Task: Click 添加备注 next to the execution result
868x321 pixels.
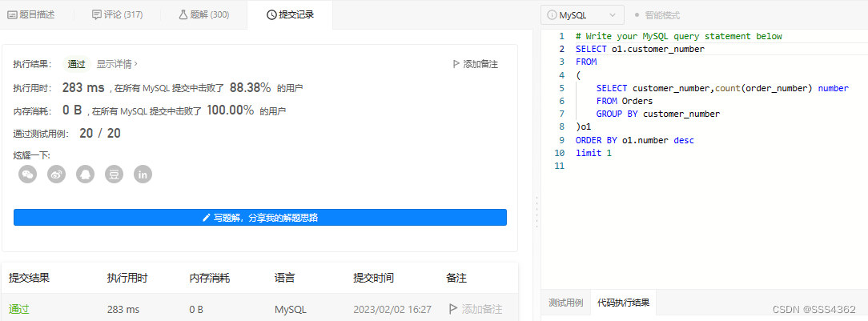Action: tap(476, 64)
